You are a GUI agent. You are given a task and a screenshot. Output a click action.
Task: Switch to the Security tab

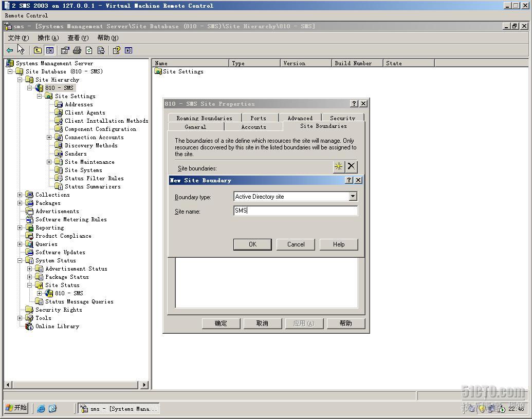[343, 118]
